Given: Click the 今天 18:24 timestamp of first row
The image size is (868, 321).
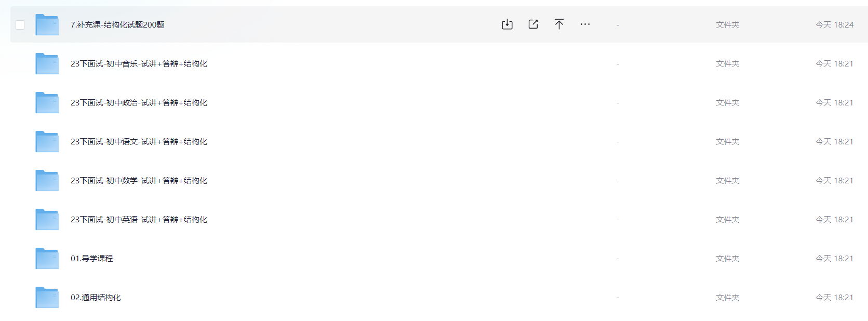Looking at the screenshot, I should tap(834, 25).
